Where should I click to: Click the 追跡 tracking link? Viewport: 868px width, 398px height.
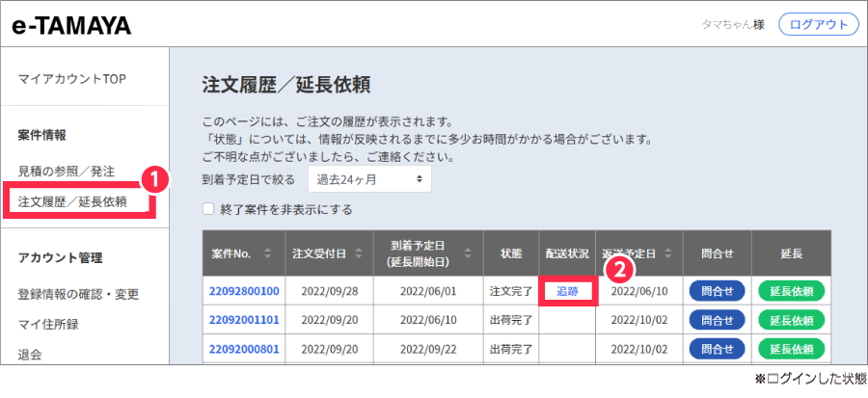click(567, 291)
